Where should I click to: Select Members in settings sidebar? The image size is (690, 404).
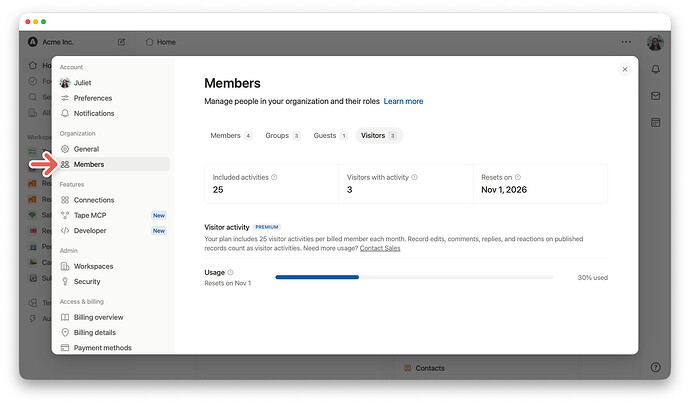(114, 164)
